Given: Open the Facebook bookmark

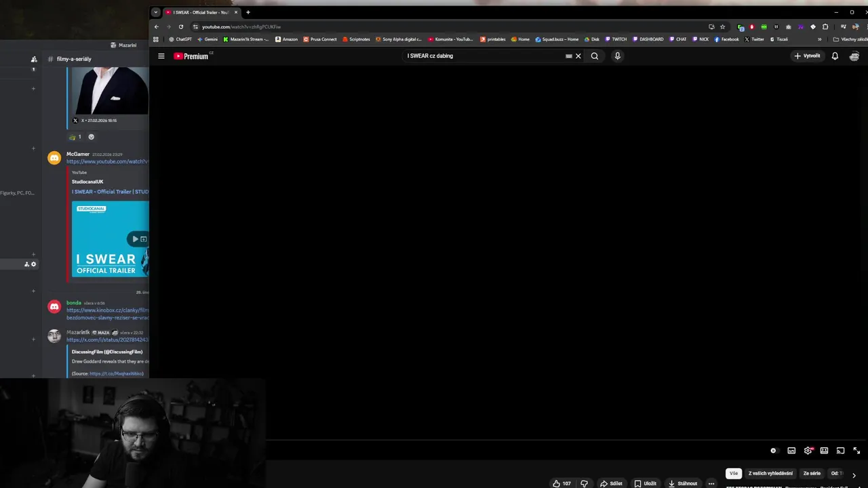Looking at the screenshot, I should coord(727,39).
